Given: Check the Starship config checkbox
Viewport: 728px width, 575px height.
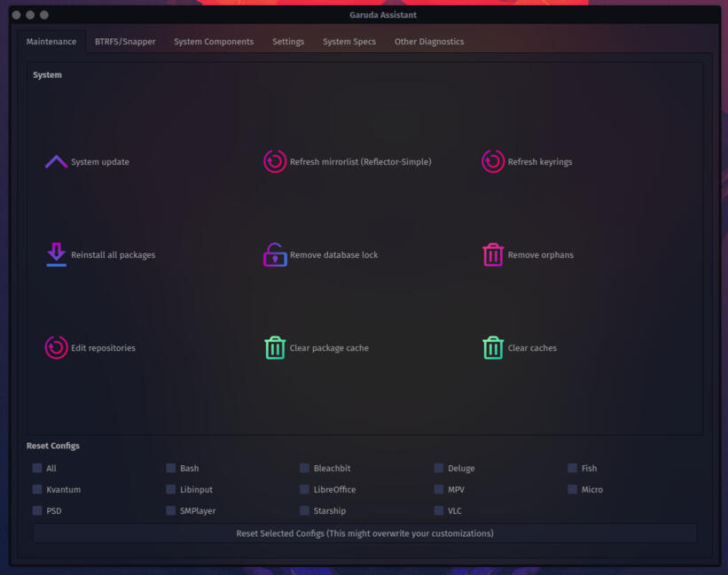Looking at the screenshot, I should pos(304,510).
